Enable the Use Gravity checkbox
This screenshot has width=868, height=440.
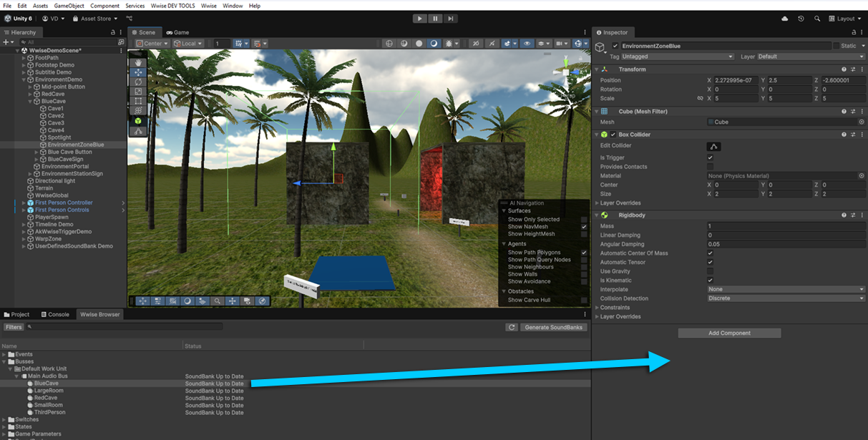(x=710, y=271)
